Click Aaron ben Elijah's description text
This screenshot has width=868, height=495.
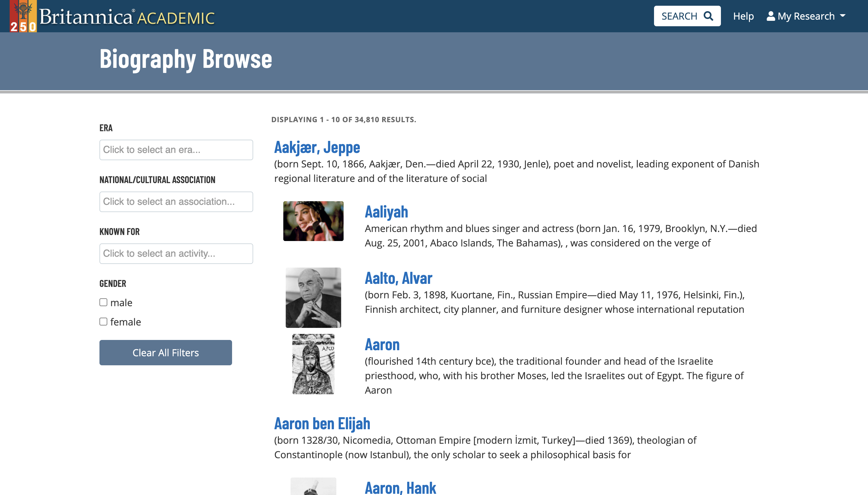[x=485, y=447]
